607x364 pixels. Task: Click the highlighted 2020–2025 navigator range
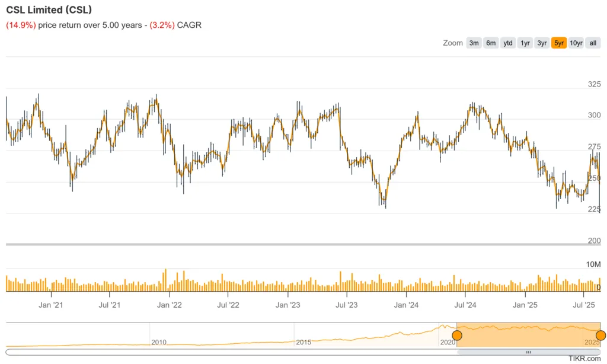click(x=528, y=334)
